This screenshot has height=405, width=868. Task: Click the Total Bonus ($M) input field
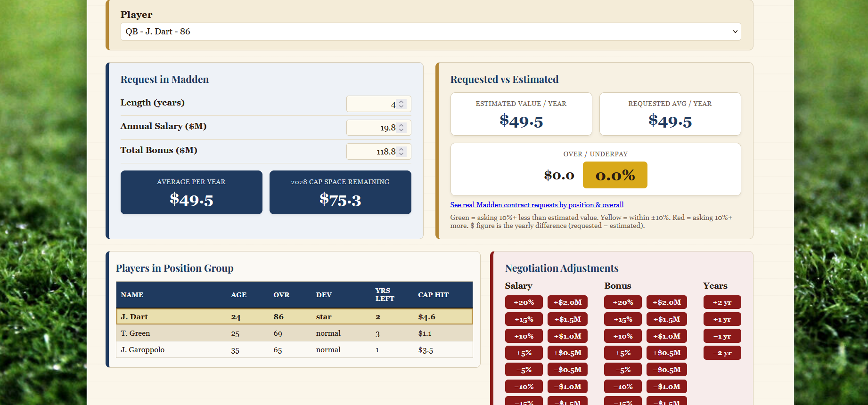[379, 152]
